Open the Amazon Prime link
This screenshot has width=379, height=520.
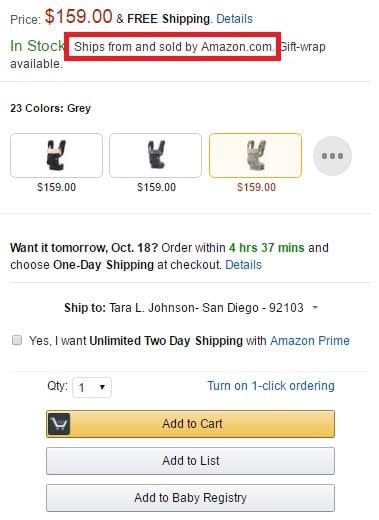[x=310, y=341]
